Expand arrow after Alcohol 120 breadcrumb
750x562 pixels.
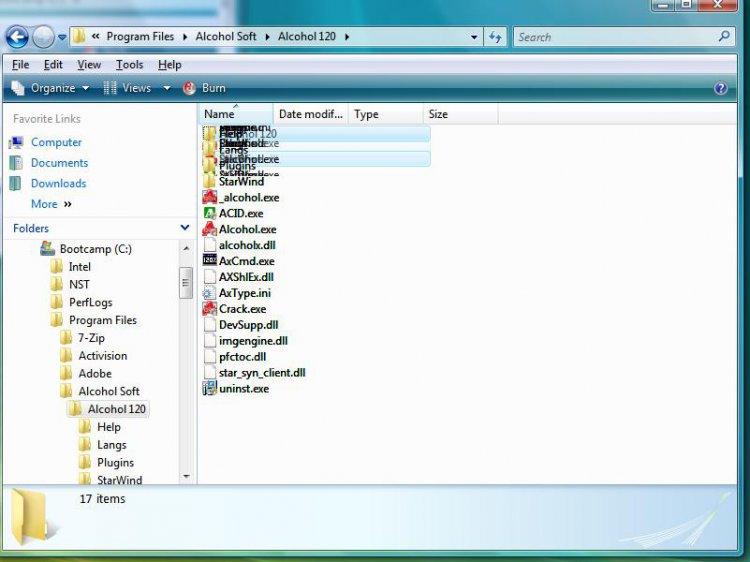click(x=347, y=37)
